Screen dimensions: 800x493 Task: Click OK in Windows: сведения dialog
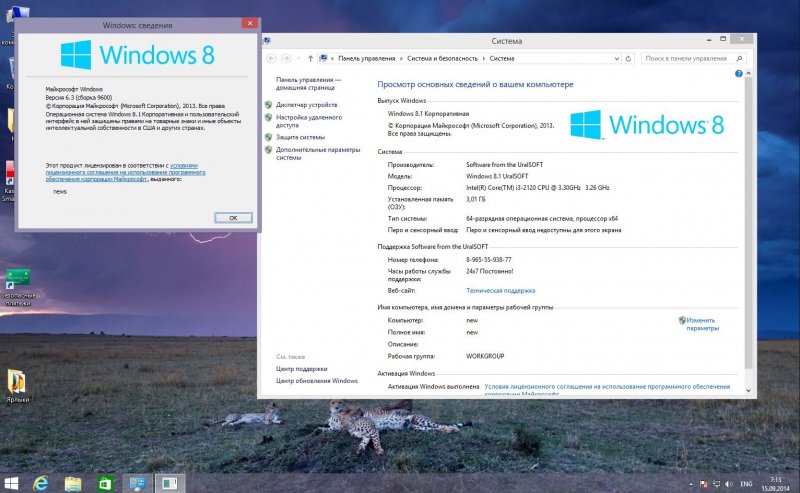pos(233,218)
